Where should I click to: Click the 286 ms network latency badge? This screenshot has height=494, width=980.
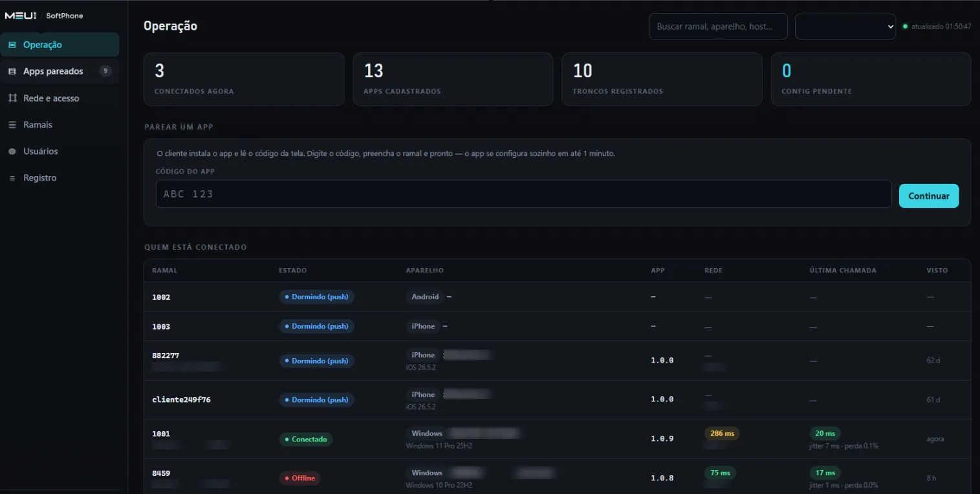[722, 434]
